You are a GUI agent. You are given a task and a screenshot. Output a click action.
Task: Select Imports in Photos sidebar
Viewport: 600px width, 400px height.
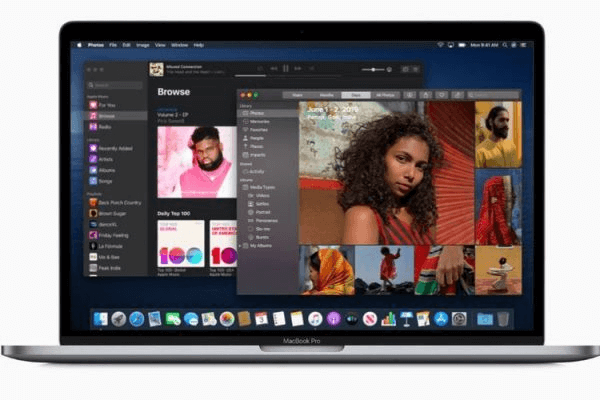[268, 155]
